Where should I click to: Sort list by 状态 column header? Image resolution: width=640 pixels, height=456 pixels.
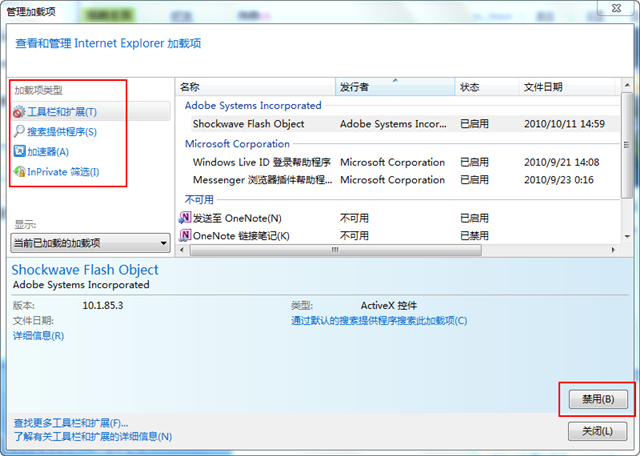(487, 87)
